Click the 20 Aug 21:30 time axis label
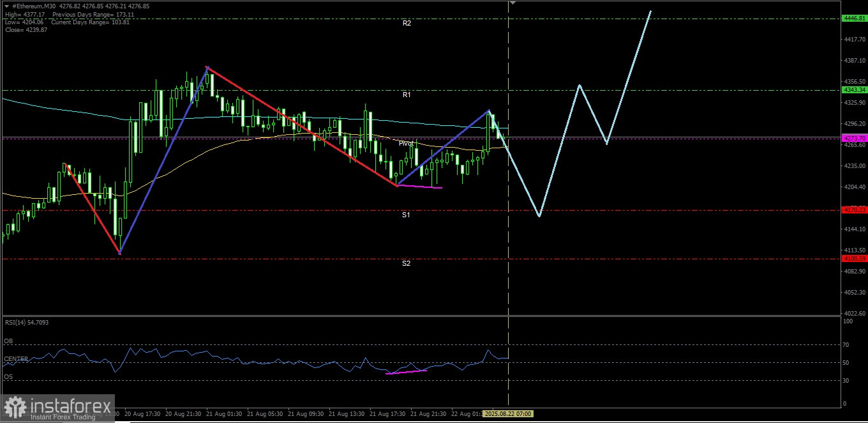The image size is (868, 423). coord(183,414)
